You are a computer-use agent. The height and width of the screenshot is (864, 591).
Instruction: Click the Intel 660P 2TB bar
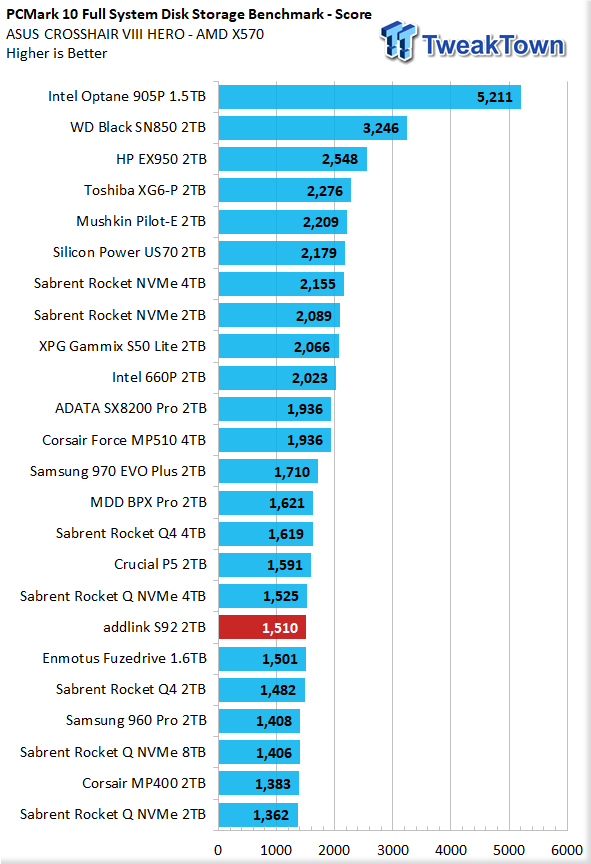click(x=277, y=377)
